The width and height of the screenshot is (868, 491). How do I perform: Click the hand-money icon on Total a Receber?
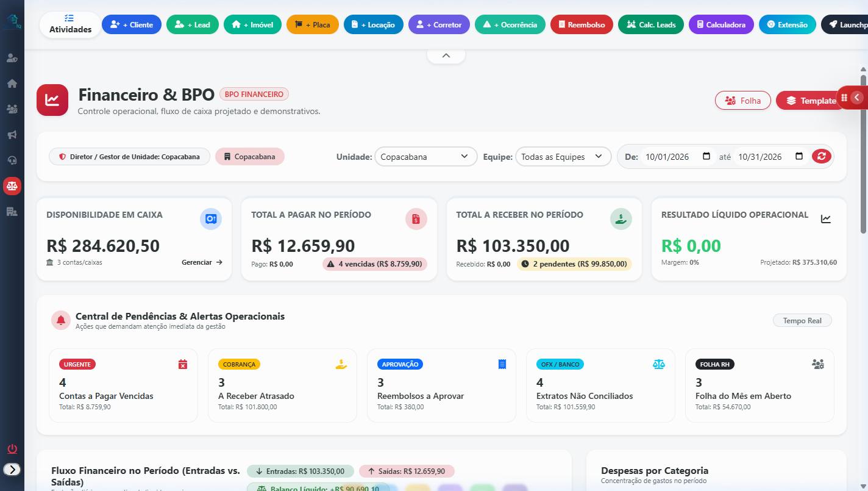(621, 219)
